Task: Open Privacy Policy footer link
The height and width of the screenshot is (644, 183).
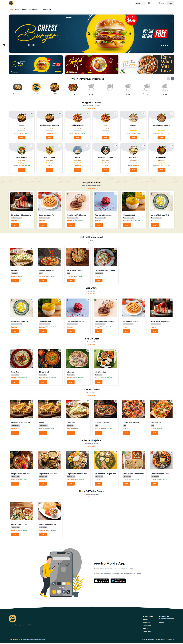Action: (x=160, y=640)
